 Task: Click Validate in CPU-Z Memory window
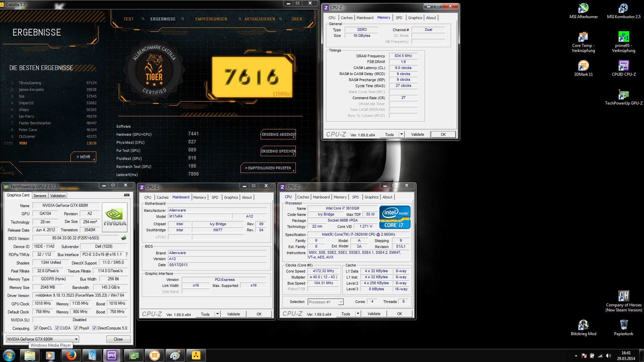click(x=417, y=134)
